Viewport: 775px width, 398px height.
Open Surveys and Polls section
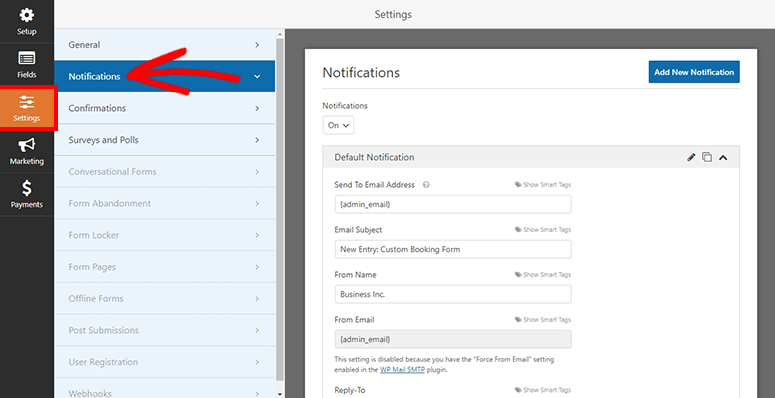coord(165,140)
